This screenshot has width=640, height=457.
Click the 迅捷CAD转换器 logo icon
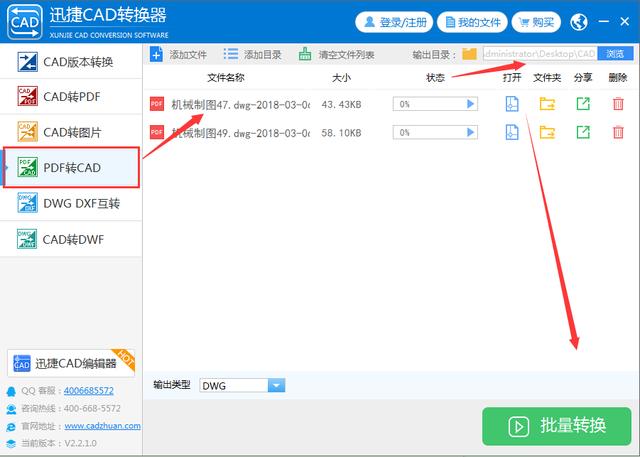25,22
